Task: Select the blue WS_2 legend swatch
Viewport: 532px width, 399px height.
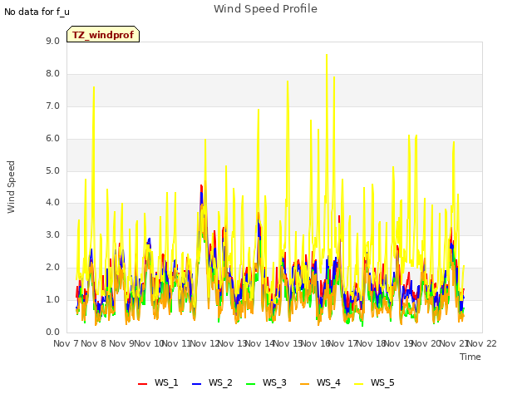Action: click(x=197, y=384)
